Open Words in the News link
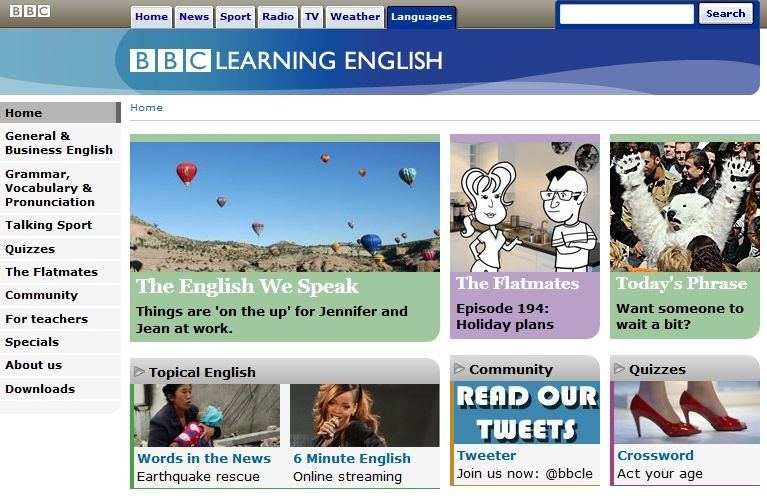 tap(204, 458)
